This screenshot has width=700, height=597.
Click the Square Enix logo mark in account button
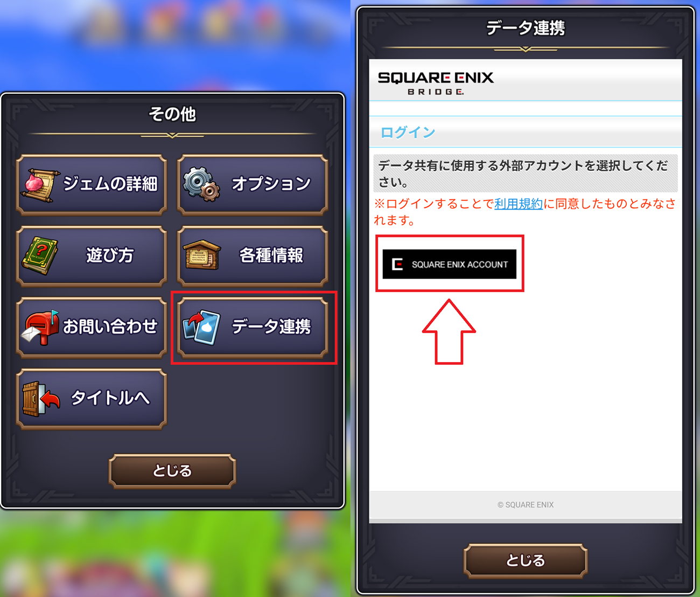pyautogui.click(x=397, y=264)
